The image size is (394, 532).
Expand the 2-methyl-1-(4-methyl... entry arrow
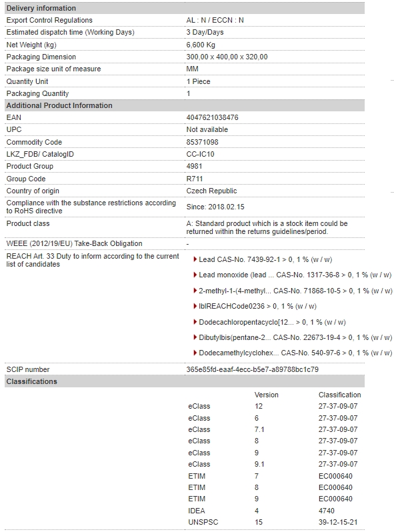pyautogui.click(x=195, y=291)
